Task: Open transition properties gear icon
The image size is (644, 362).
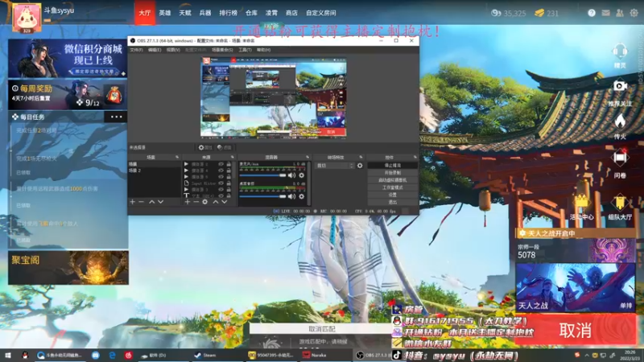Action: click(x=360, y=166)
